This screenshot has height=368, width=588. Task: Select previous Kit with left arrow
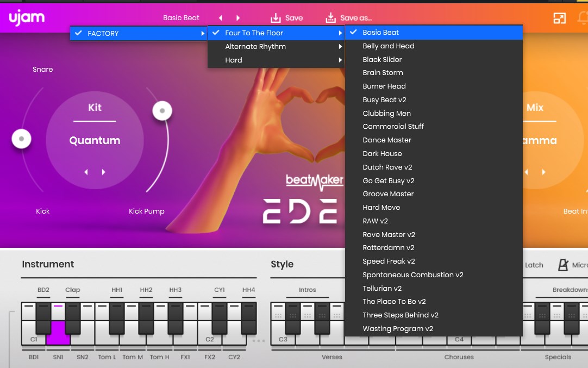(86, 172)
